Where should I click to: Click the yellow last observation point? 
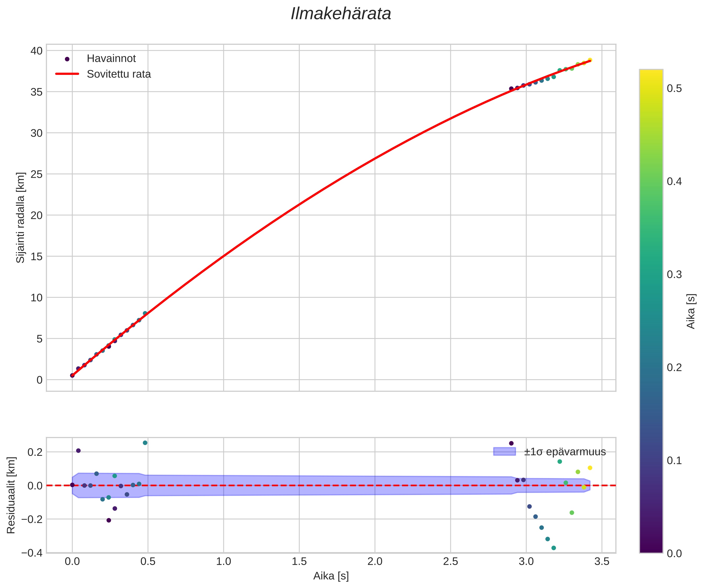tap(590, 60)
